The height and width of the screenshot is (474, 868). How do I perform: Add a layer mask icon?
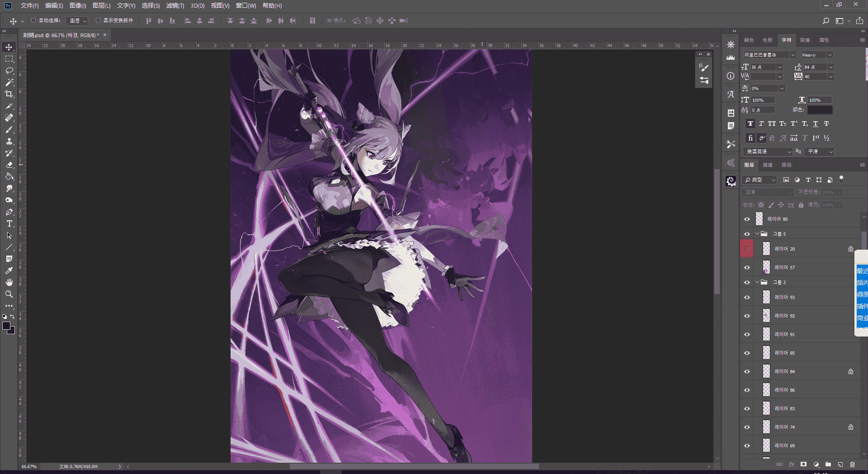(x=803, y=465)
